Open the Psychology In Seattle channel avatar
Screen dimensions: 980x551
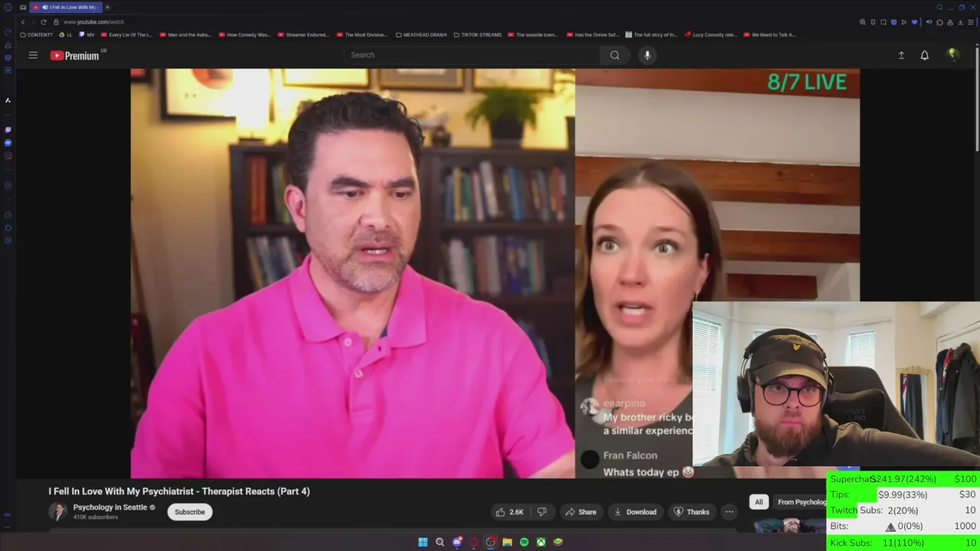(57, 512)
